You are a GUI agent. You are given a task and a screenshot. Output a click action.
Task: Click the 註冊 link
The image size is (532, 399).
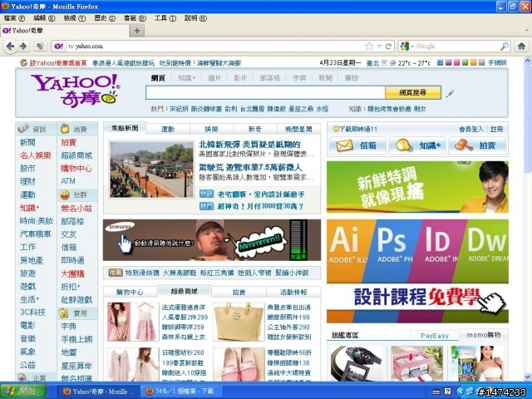(497, 130)
